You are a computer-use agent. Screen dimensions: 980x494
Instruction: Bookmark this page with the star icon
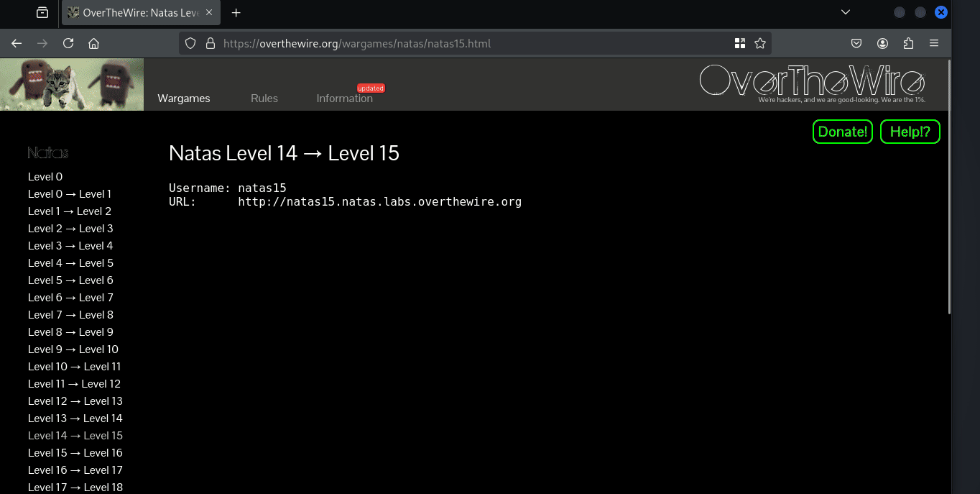[760, 43]
